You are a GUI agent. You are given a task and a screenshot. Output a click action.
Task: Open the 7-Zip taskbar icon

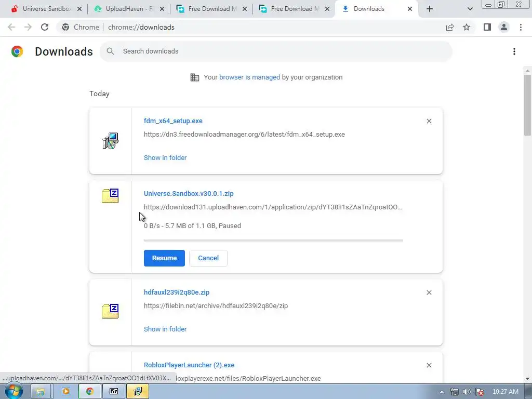pyautogui.click(x=114, y=392)
